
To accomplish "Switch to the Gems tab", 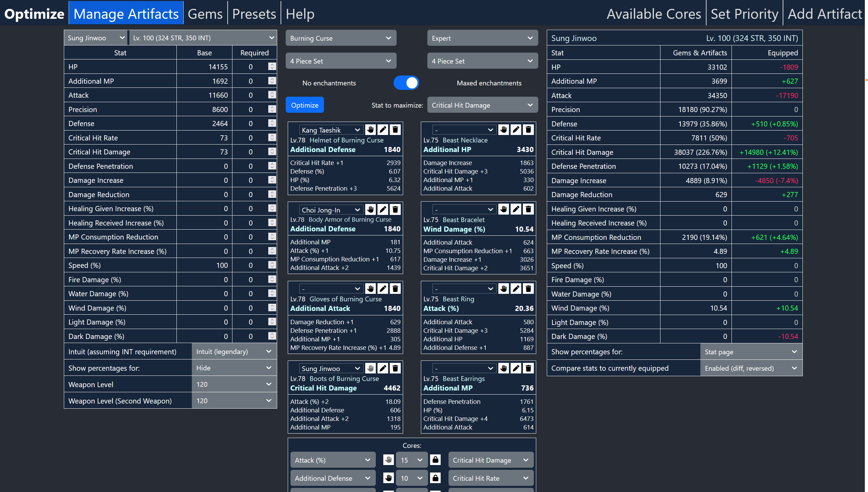I will coord(205,13).
